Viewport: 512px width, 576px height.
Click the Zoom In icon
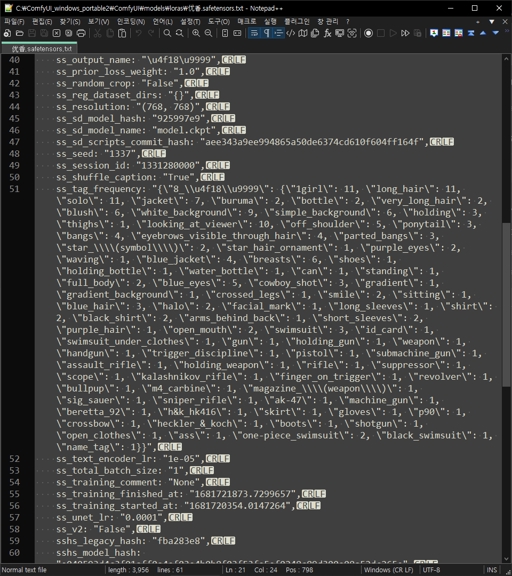pos(196,33)
